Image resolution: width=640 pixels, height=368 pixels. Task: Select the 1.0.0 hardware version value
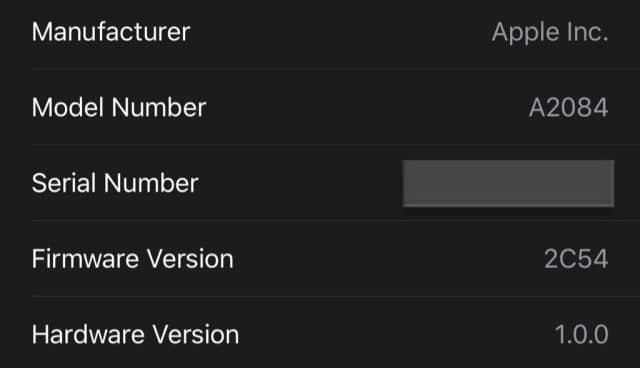582,335
